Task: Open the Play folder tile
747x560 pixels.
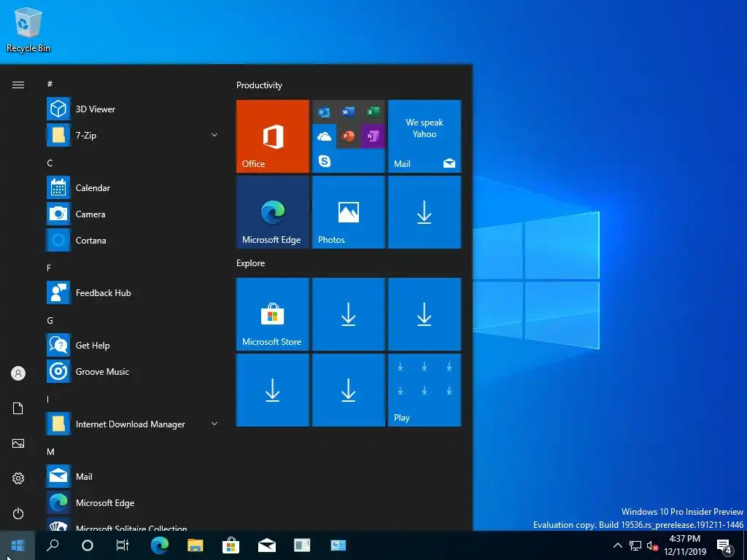Action: pyautogui.click(x=425, y=390)
